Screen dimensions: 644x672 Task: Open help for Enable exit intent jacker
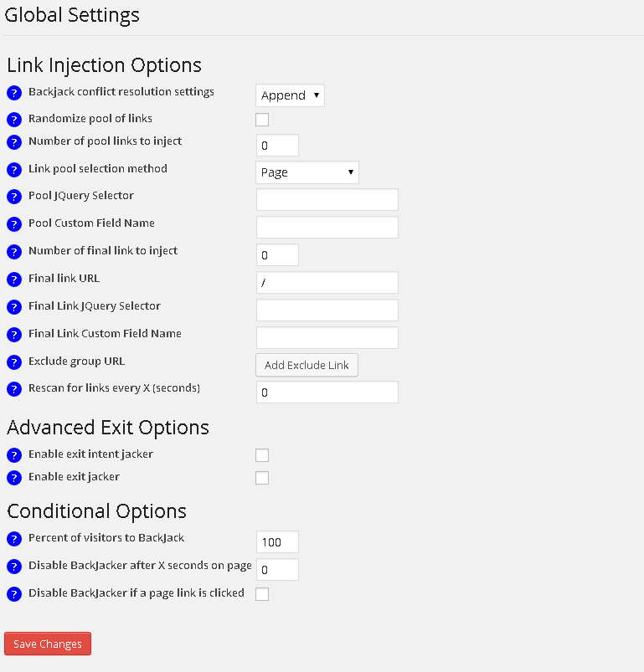[x=13, y=455]
